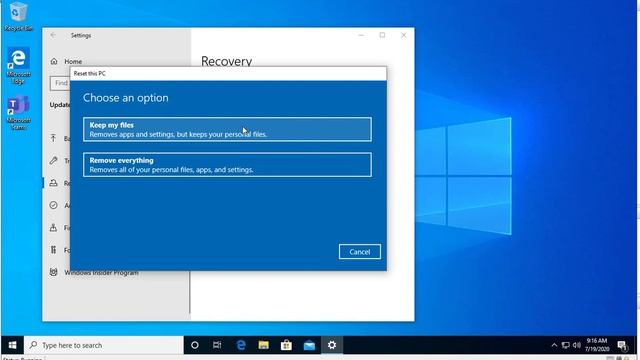The width and height of the screenshot is (640, 360).
Task: Select the Troubleshoot wrench sidebar icon
Action: point(53,160)
